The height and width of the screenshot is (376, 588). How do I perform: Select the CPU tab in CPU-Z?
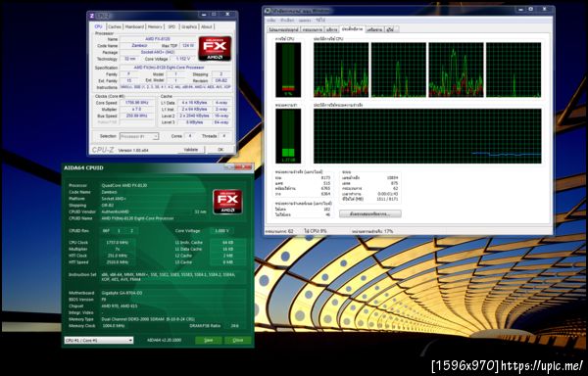(98, 26)
